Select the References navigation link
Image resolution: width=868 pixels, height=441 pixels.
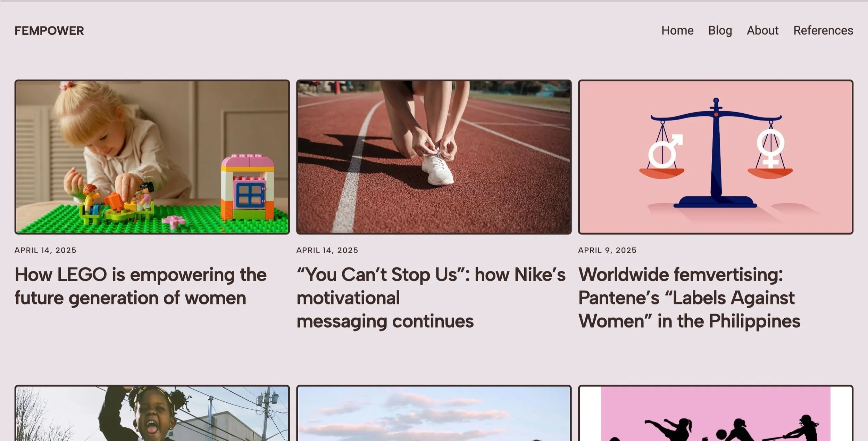coord(823,31)
